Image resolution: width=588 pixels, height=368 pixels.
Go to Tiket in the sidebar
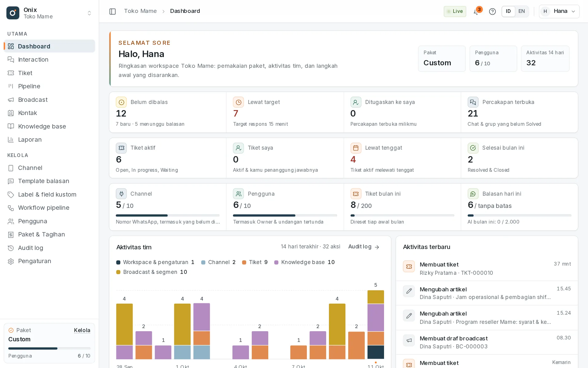click(49, 73)
